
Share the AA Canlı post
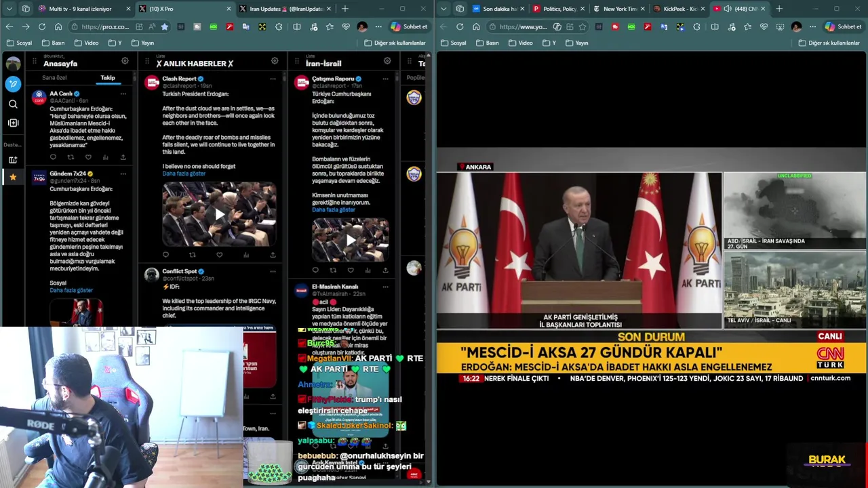click(x=123, y=157)
